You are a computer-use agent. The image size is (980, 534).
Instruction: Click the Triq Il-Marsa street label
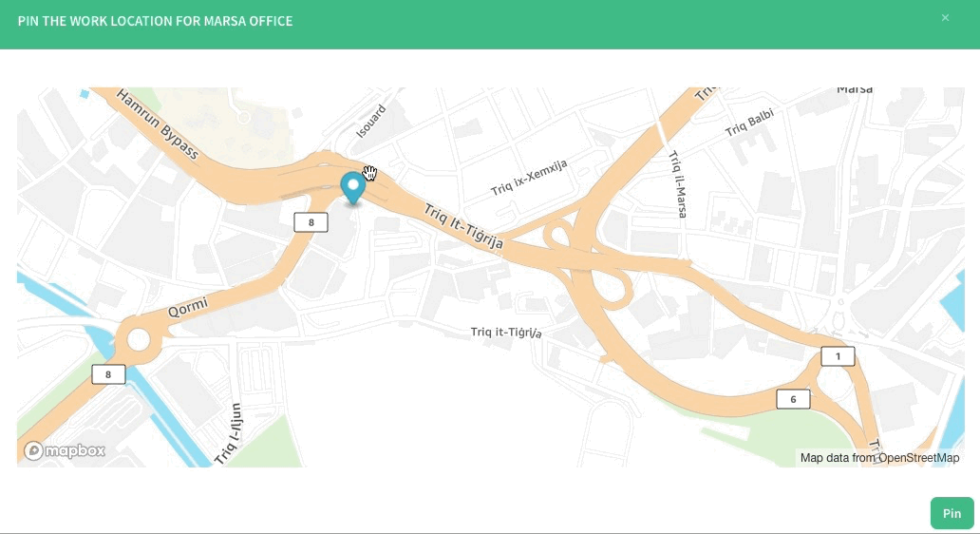[x=677, y=185]
